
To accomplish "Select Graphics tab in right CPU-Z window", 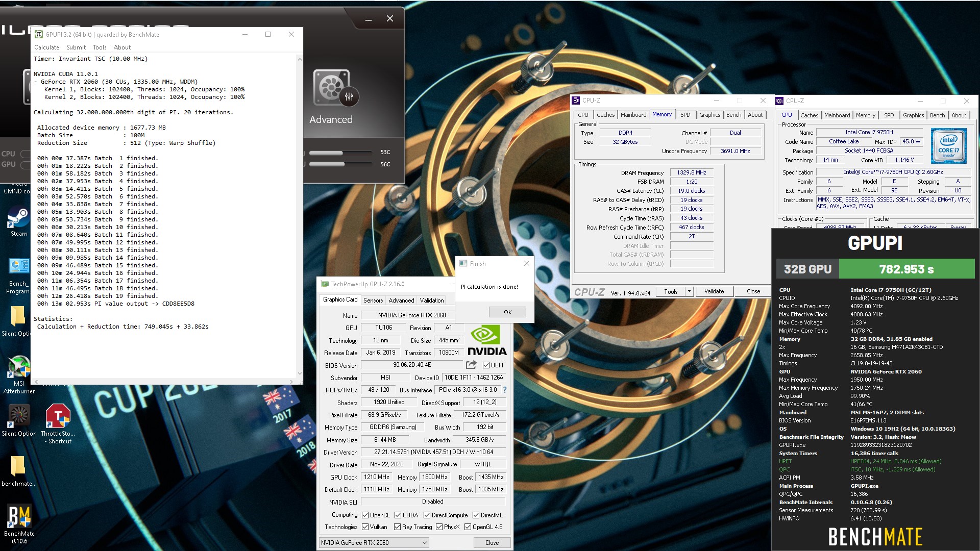I will click(x=913, y=115).
